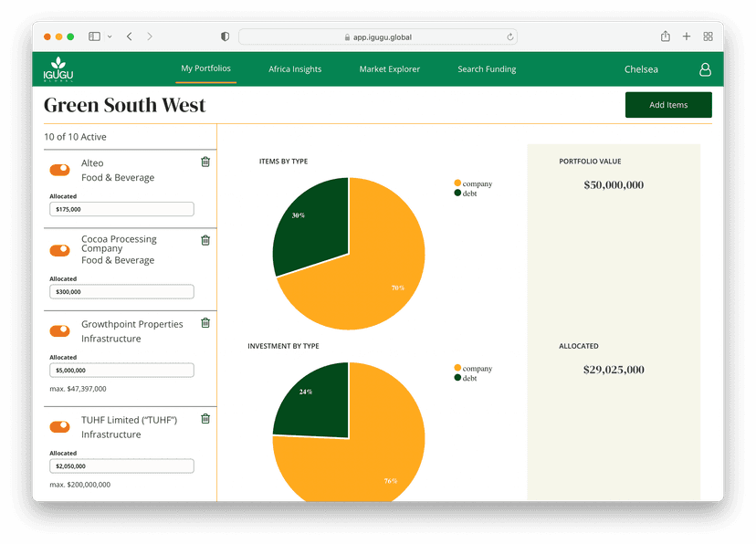Click the 24% debt investment slice
This screenshot has height=544, width=756.
coord(319,404)
